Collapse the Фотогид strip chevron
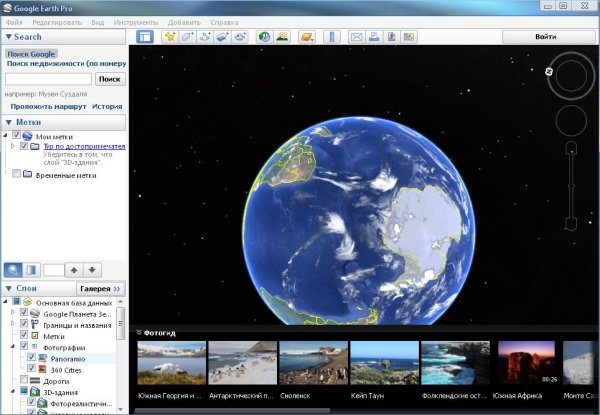The width and height of the screenshot is (600, 415). 139,333
